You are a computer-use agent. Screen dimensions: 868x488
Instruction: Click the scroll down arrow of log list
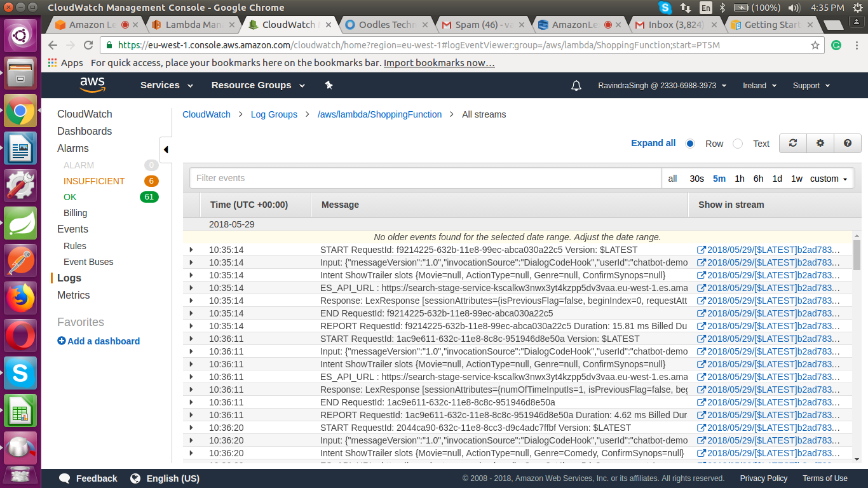857,459
